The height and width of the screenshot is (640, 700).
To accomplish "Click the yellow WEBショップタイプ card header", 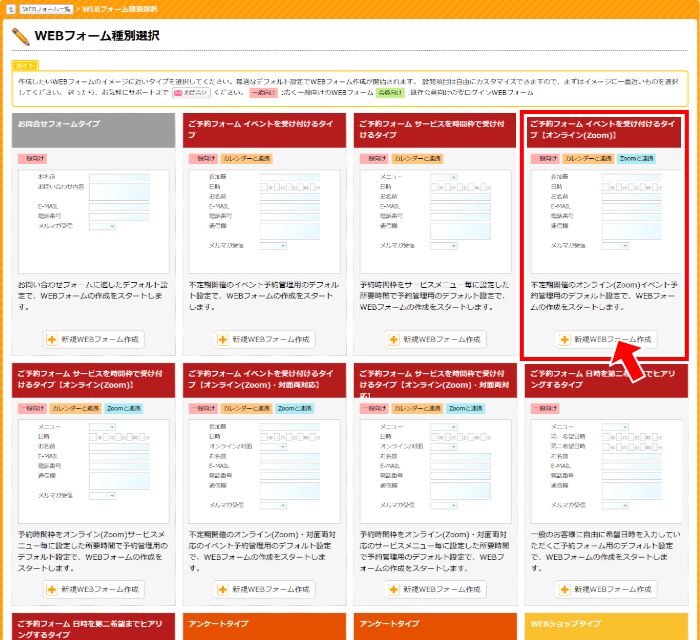I will click(x=606, y=627).
